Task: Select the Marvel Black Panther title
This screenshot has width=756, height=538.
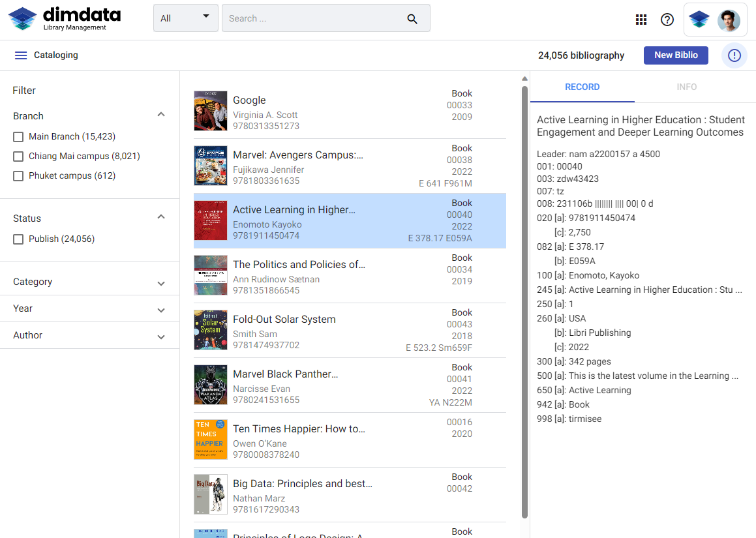Action: pyautogui.click(x=286, y=374)
